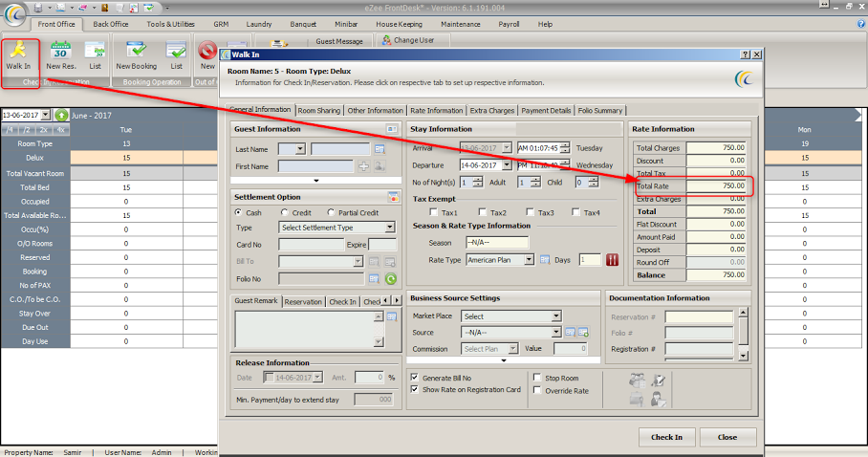Open the Departure date dropdown
Screen dimensions: 868x457
click(x=507, y=165)
